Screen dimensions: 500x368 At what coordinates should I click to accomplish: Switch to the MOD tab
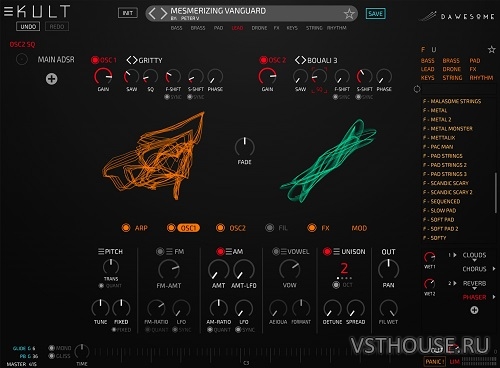pyautogui.click(x=359, y=228)
